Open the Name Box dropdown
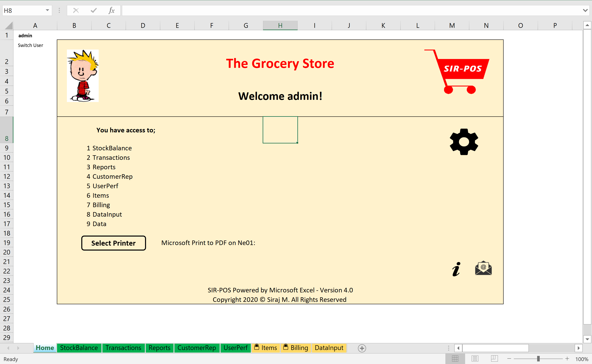592x364 pixels. point(47,10)
